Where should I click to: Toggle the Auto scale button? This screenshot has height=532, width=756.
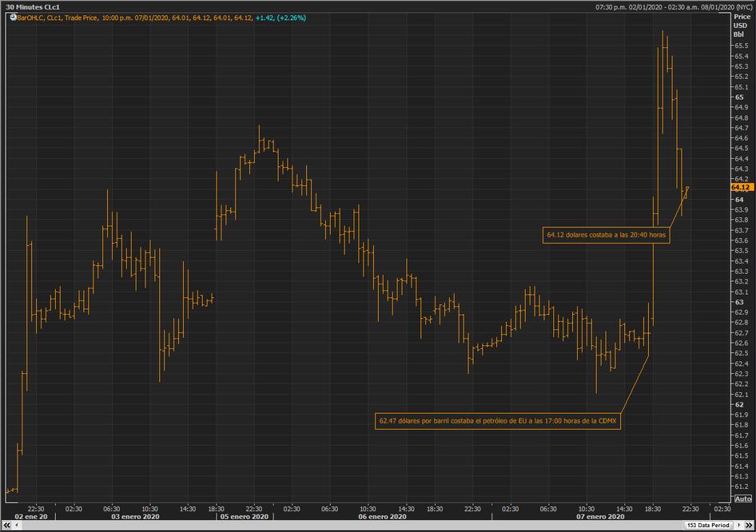point(742,498)
